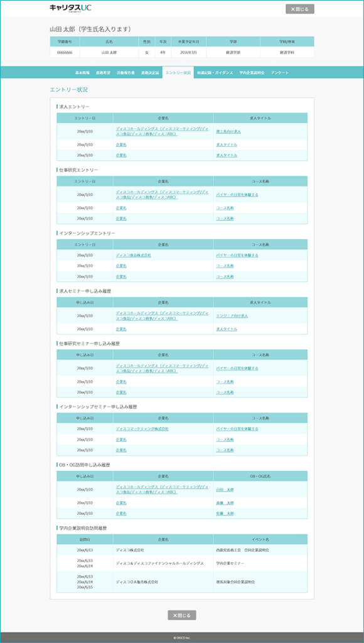Open the ディスコ食品株式会社 company link

click(x=133, y=255)
